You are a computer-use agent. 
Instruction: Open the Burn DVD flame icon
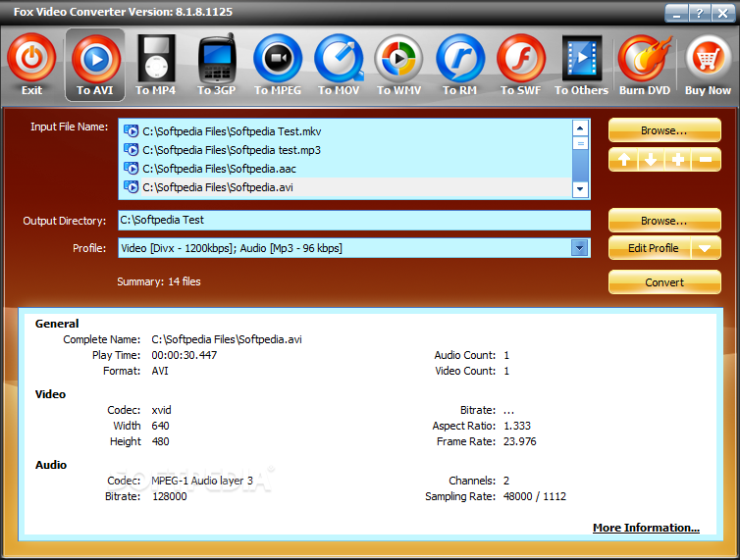click(645, 58)
